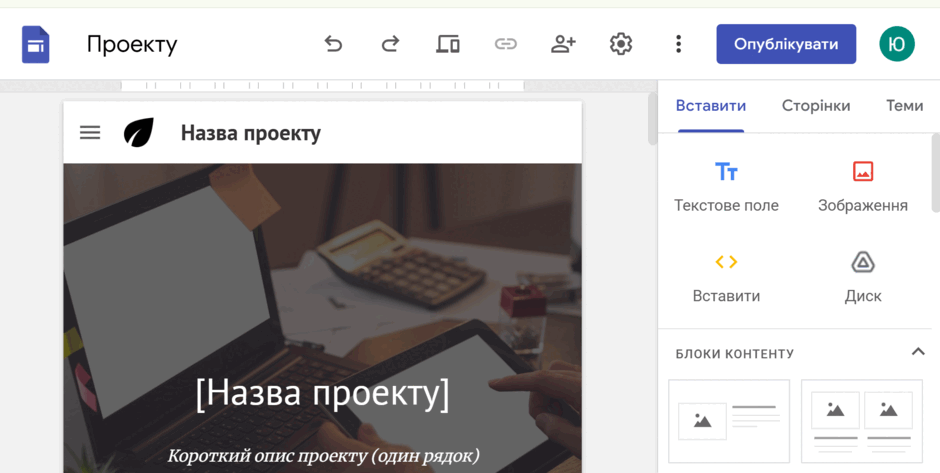Click the copy link chain icon
This screenshot has width=940, height=473.
pos(505,44)
